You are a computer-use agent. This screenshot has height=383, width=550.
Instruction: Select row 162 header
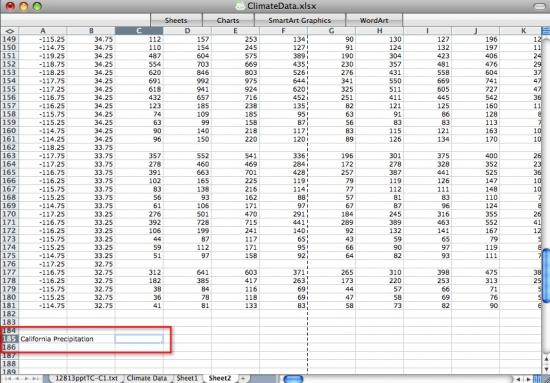point(9,147)
